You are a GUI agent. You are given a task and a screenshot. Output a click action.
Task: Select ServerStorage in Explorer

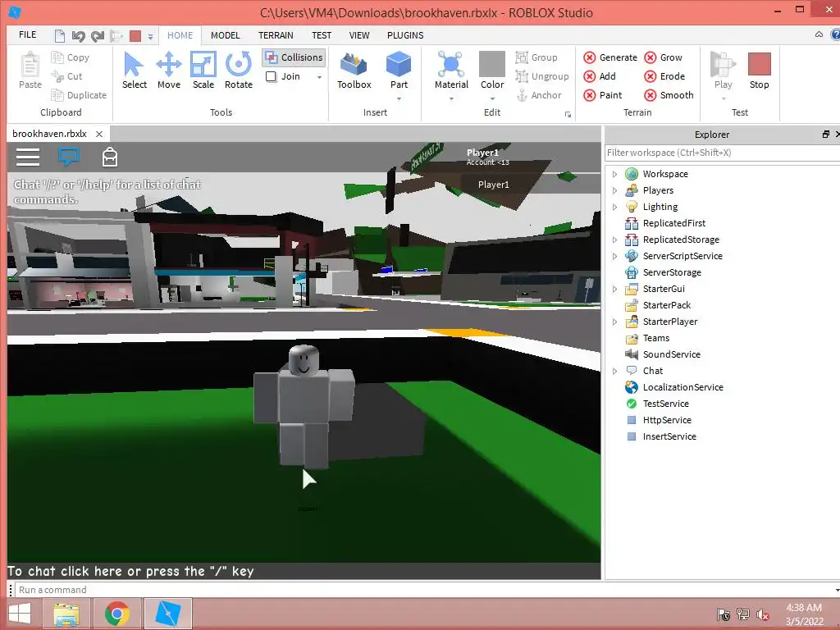click(672, 272)
